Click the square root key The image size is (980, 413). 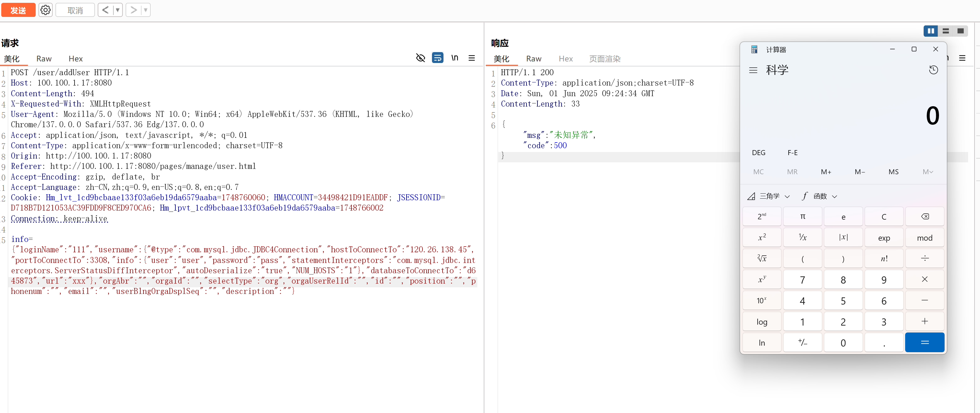[762, 259]
